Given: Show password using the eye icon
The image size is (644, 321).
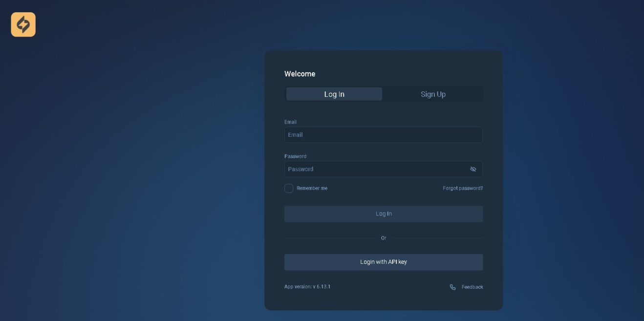Looking at the screenshot, I should coord(472,169).
